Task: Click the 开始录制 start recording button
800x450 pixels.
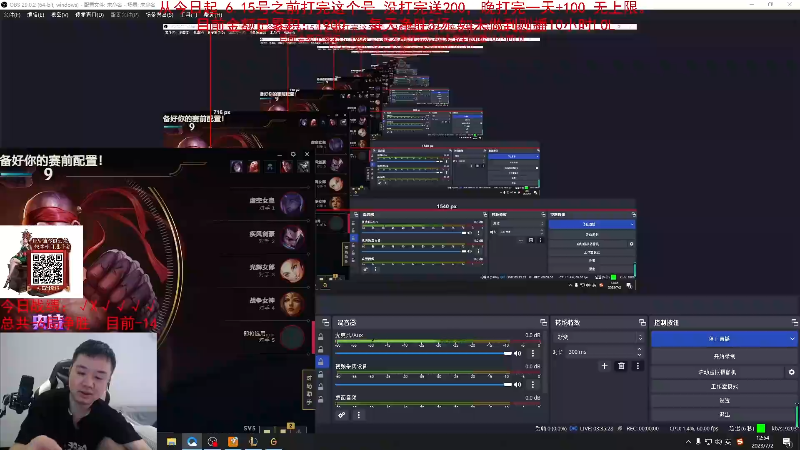Action: pos(724,357)
